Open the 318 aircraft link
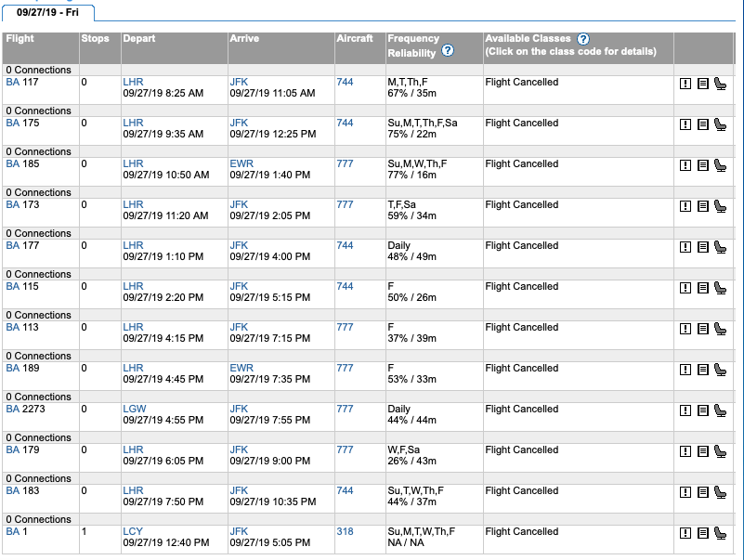 coord(345,531)
